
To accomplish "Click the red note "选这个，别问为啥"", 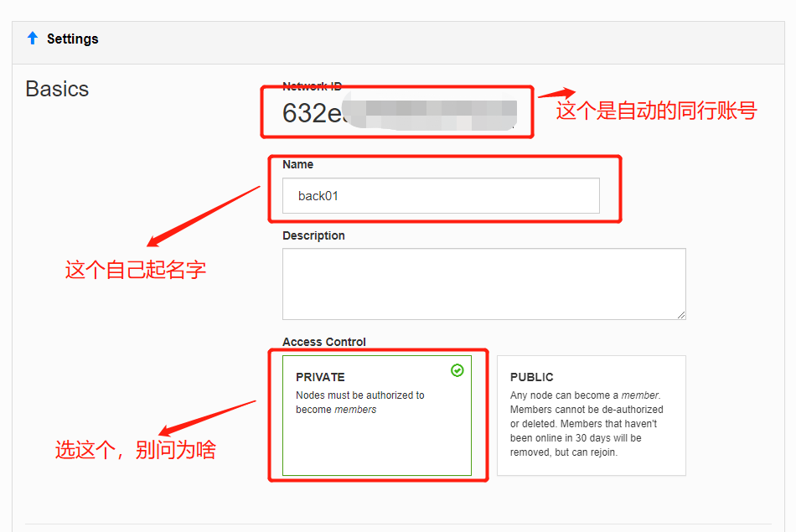I will (x=136, y=450).
